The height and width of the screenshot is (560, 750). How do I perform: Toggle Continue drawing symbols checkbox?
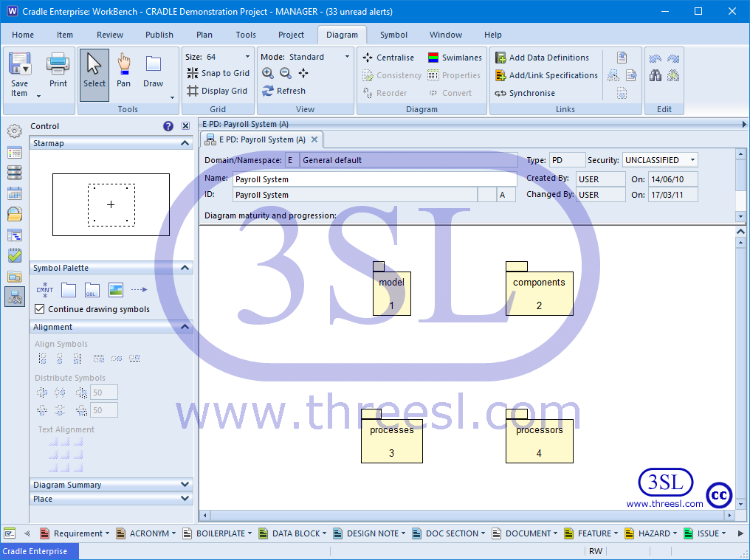(40, 309)
